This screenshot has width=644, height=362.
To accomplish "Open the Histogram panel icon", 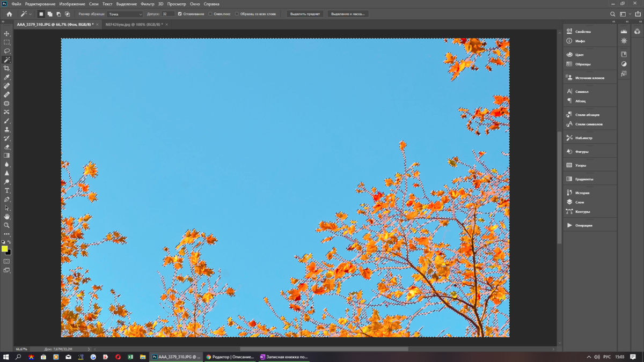I will pos(624,32).
